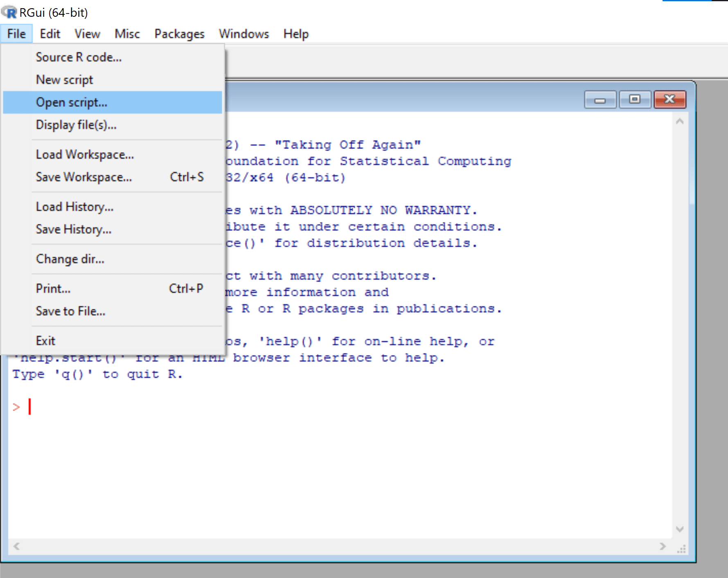Choose "Change dir..." to switch directory
Image resolution: width=728 pixels, height=578 pixels.
[x=70, y=259]
